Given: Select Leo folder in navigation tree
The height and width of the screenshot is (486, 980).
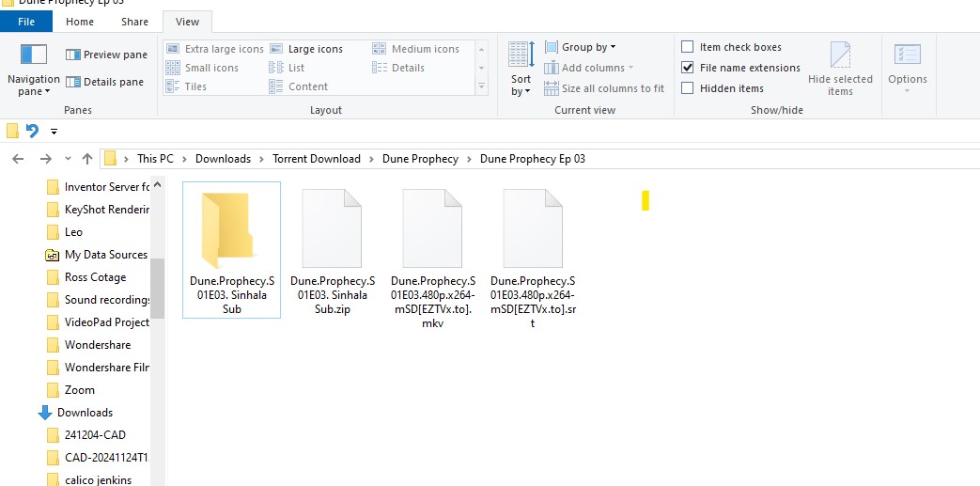Looking at the screenshot, I should point(65,232).
